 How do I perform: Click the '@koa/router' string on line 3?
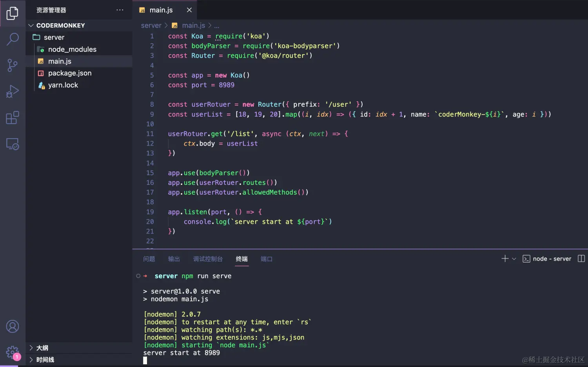pyautogui.click(x=283, y=56)
